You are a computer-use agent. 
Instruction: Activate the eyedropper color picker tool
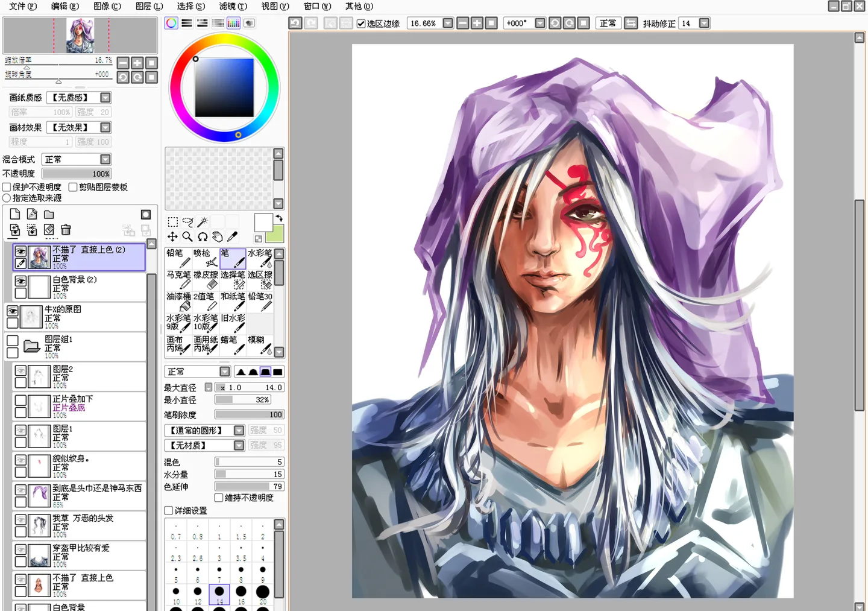pos(232,237)
